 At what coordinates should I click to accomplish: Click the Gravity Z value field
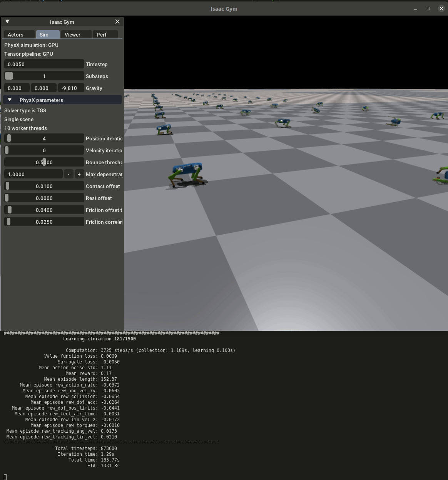pos(70,88)
